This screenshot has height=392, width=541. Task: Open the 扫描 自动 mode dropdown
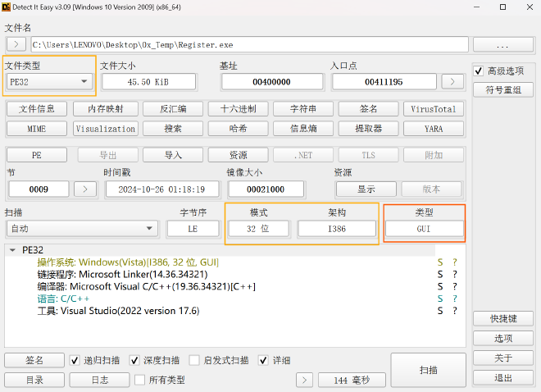82,229
